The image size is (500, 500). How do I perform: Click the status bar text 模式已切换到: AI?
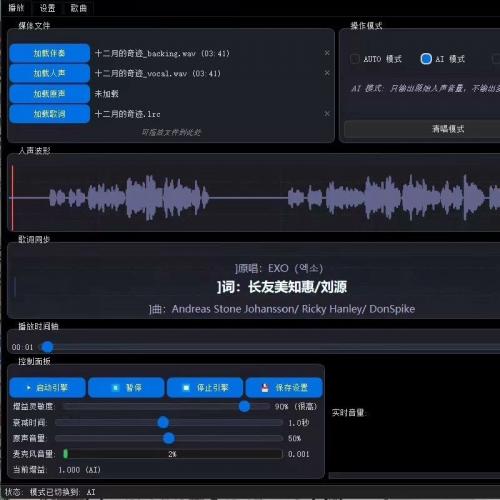[x=62, y=492]
